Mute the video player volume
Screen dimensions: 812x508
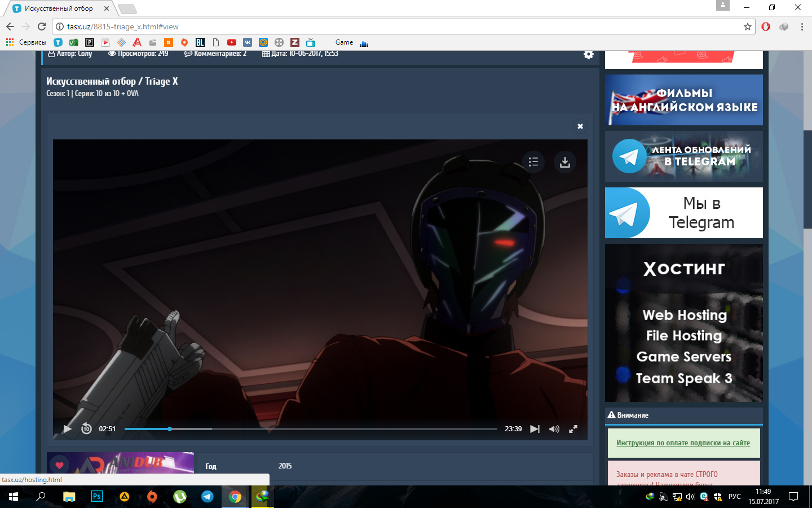[x=554, y=429]
